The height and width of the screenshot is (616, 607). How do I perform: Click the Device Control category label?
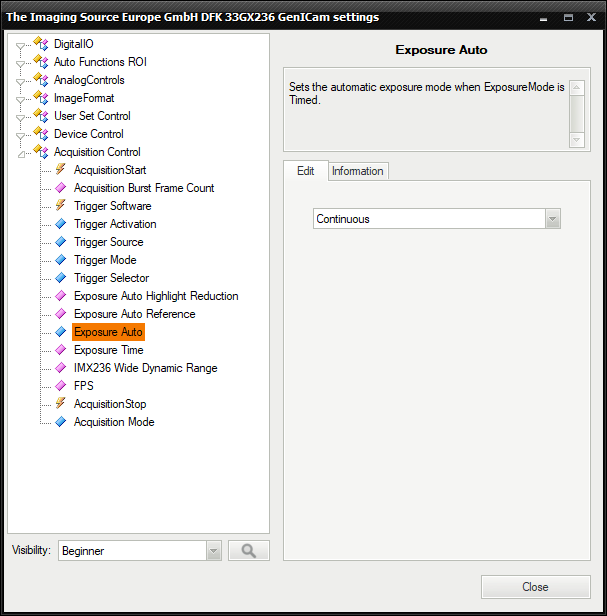(89, 134)
